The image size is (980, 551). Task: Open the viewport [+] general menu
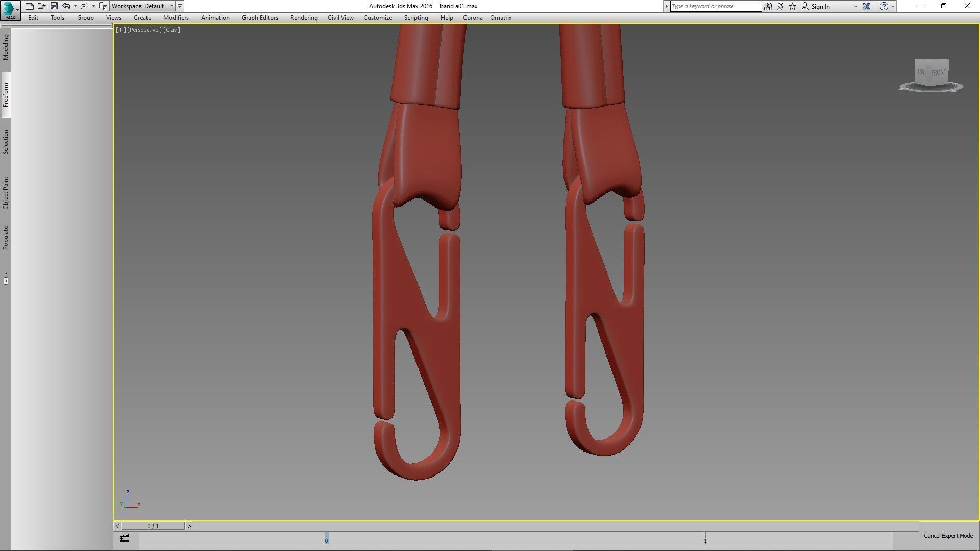pos(120,30)
